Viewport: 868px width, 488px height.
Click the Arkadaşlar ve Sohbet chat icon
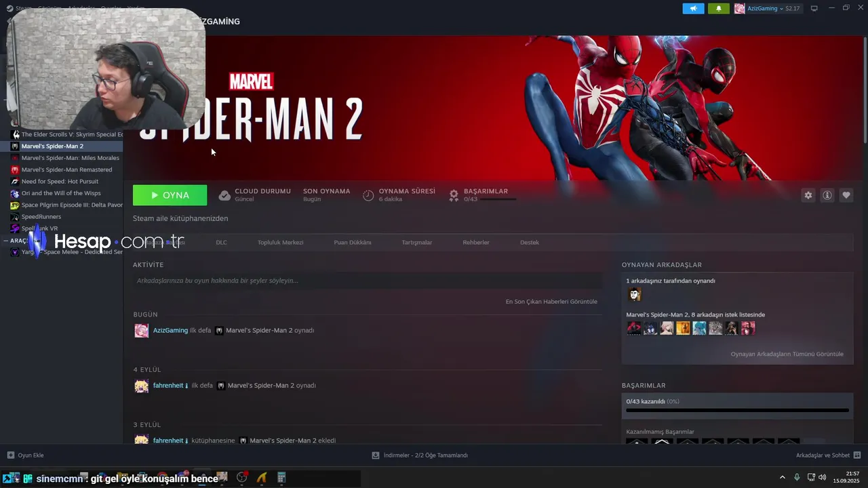click(857, 455)
